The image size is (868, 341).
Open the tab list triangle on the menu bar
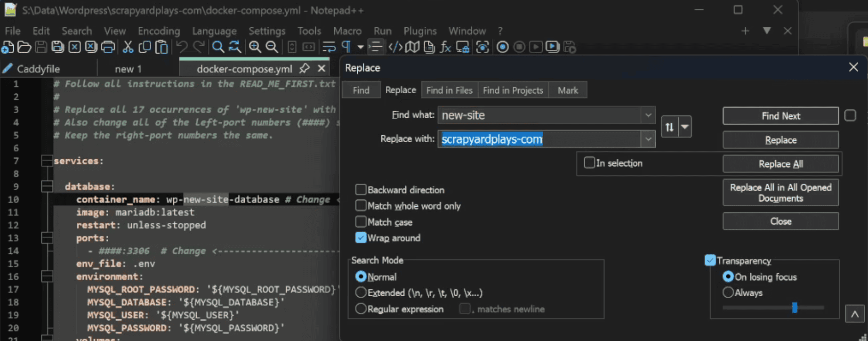click(x=767, y=31)
